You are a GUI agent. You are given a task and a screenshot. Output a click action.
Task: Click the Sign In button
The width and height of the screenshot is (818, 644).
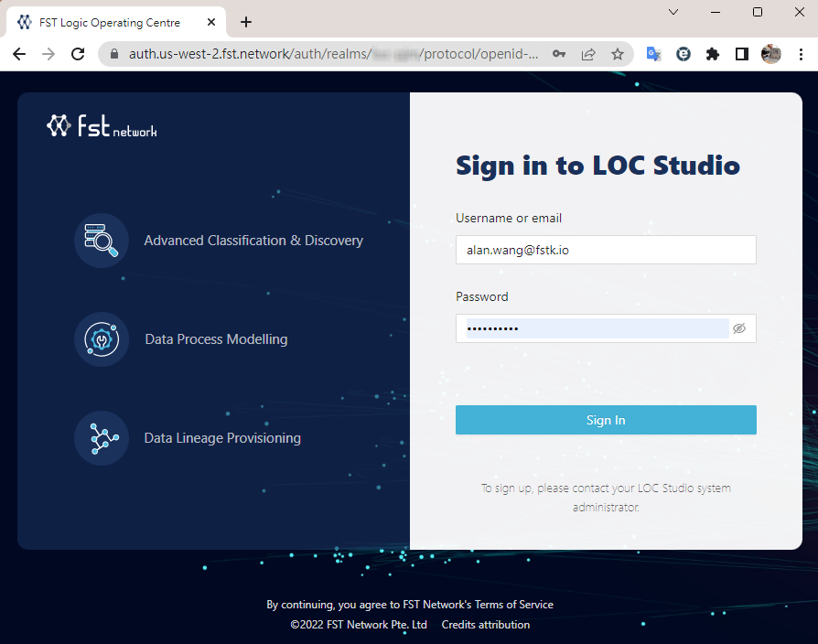606,420
